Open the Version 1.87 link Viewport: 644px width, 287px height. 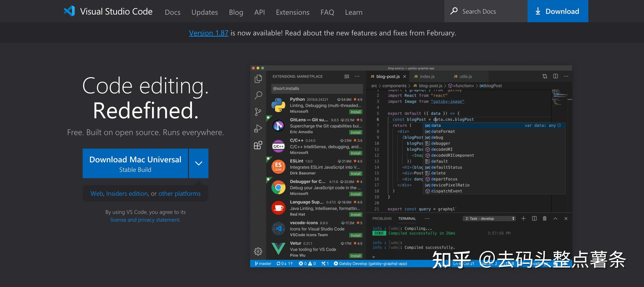(x=208, y=33)
